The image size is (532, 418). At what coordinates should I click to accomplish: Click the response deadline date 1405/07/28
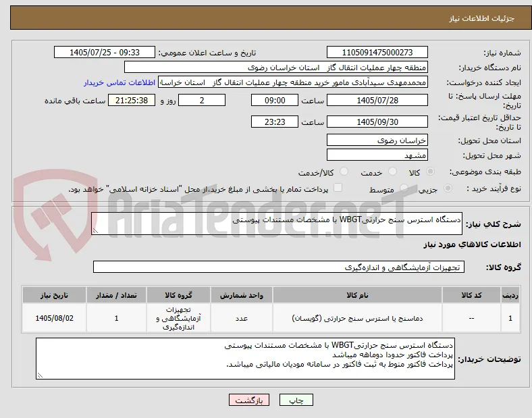click(x=377, y=100)
